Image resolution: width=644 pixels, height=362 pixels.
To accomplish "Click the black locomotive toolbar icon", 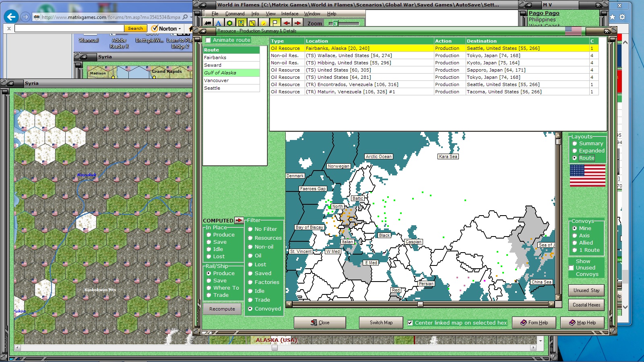I will pyautogui.click(x=207, y=23).
